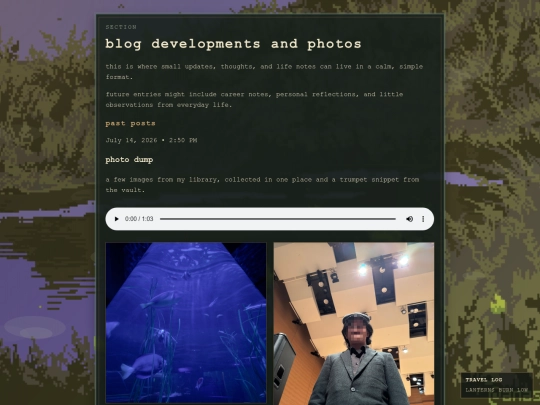The image size is (540, 405).
Task: Click the 'this is where small updates' paragraph
Action: [264, 72]
